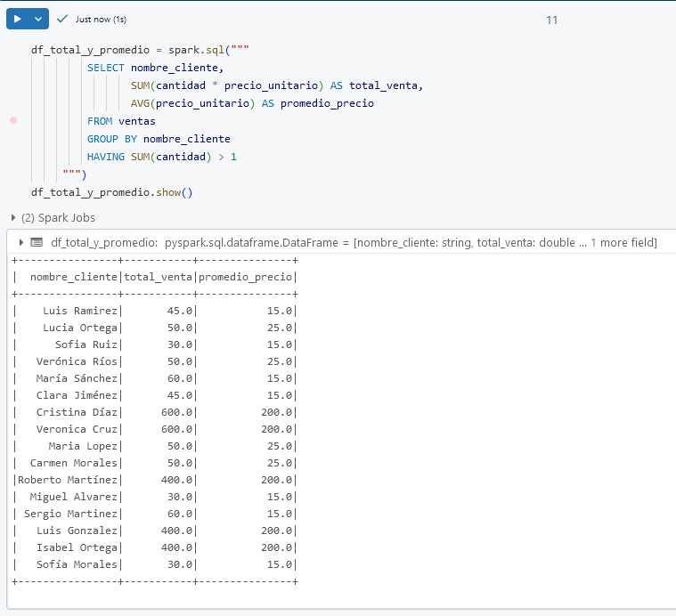Click the GROUP BY nombre_cliente line
This screenshot has width=676, height=616.
click(159, 139)
